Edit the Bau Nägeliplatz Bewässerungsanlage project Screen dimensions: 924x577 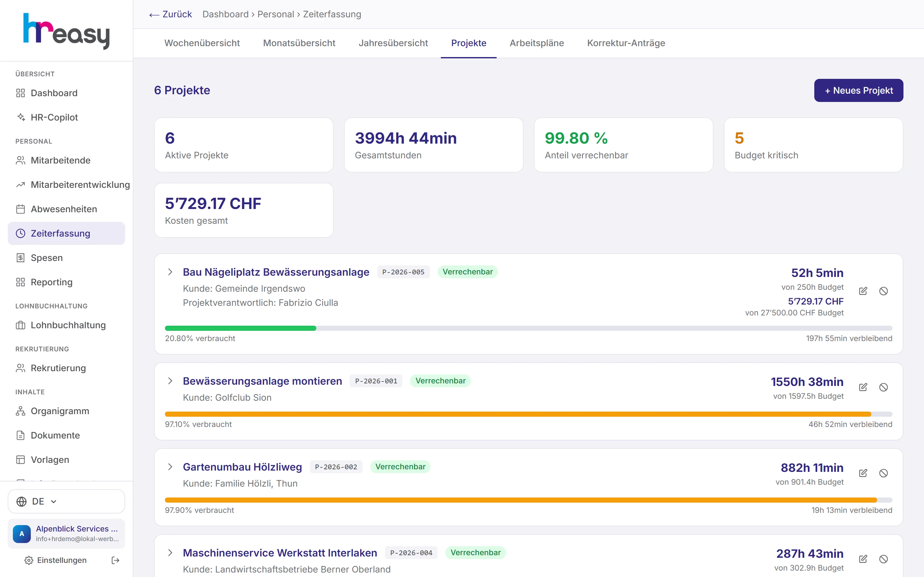click(863, 291)
